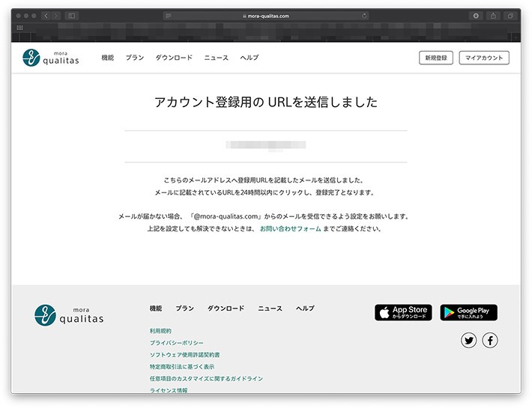Select プラン in the footer navigation
The image size is (532, 408).
pos(184,308)
